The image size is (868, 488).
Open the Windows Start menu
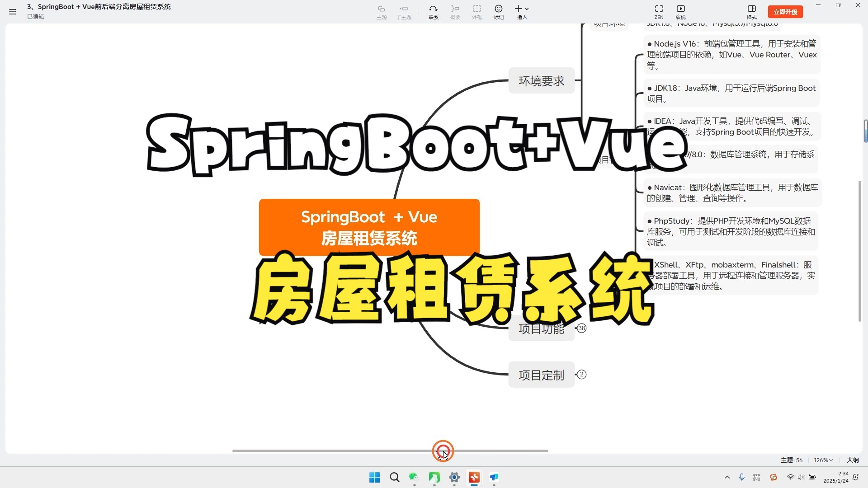tap(374, 478)
